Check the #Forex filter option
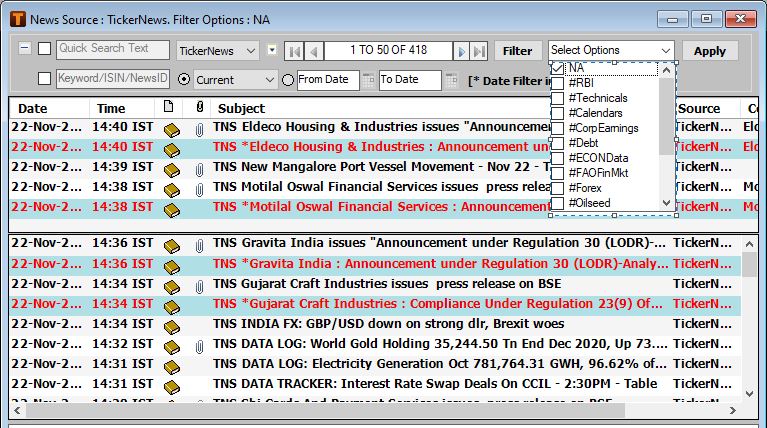The width and height of the screenshot is (767, 428). (x=557, y=188)
